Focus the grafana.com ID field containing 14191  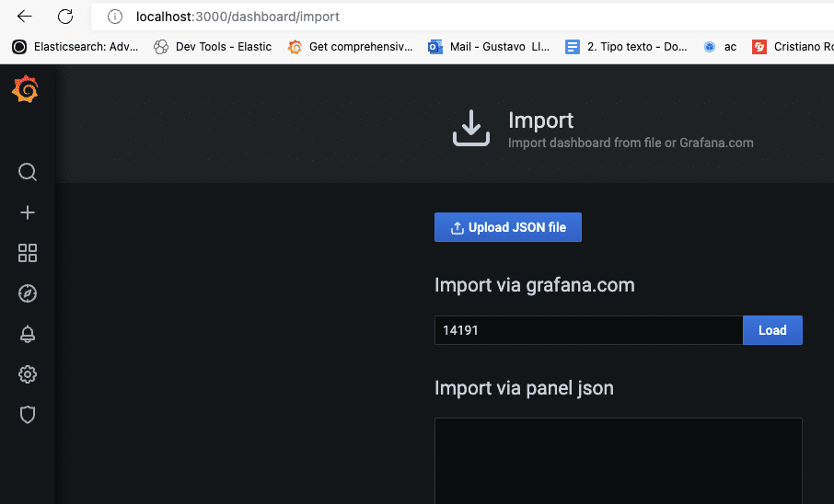pyautogui.click(x=588, y=330)
